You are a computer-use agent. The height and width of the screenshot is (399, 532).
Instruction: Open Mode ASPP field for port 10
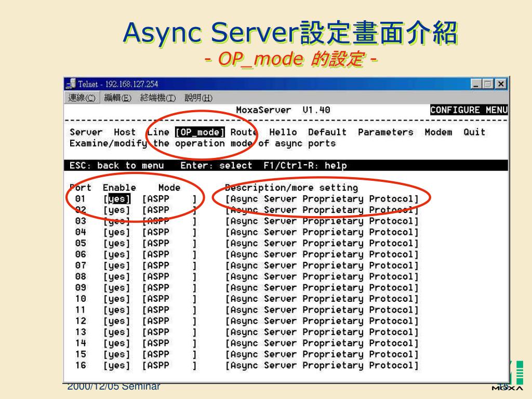[169, 299]
